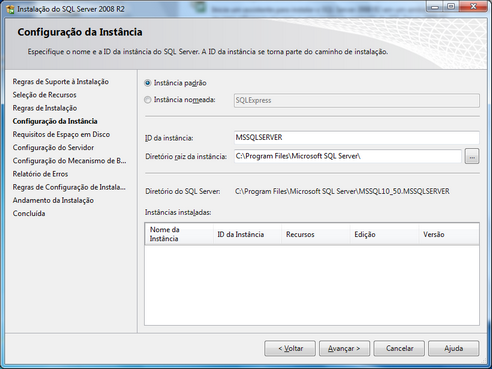The height and width of the screenshot is (369, 492).
Task: Select Andamento da Instalação step
Action: click(x=53, y=200)
